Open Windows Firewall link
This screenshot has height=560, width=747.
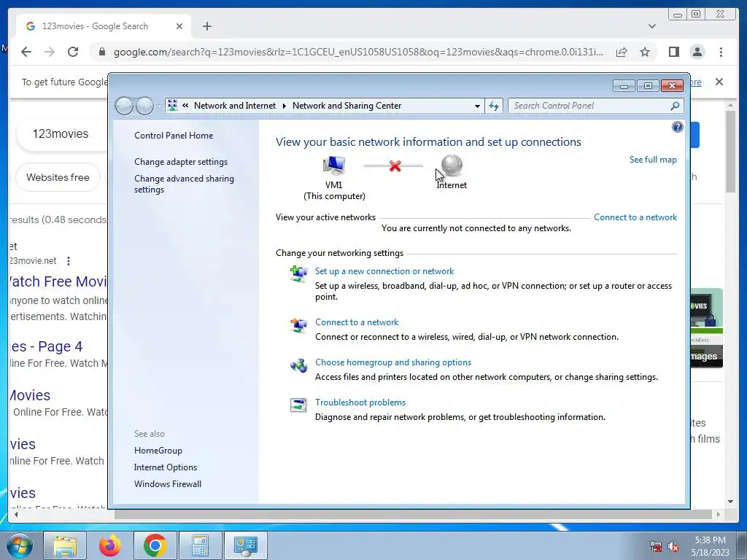[167, 484]
